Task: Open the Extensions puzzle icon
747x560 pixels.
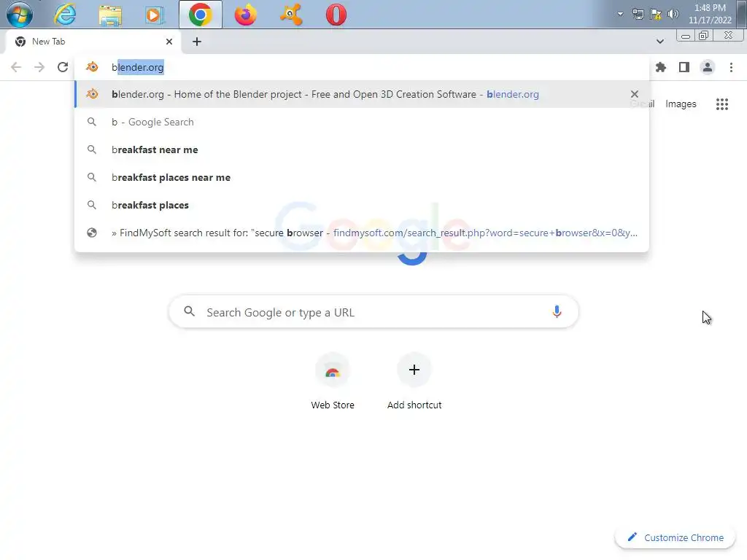Action: (x=661, y=67)
